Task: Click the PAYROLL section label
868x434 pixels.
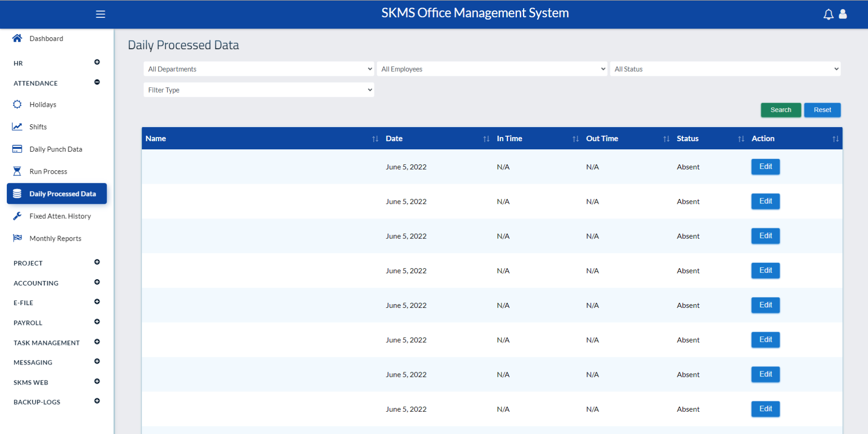Action: [x=28, y=323]
